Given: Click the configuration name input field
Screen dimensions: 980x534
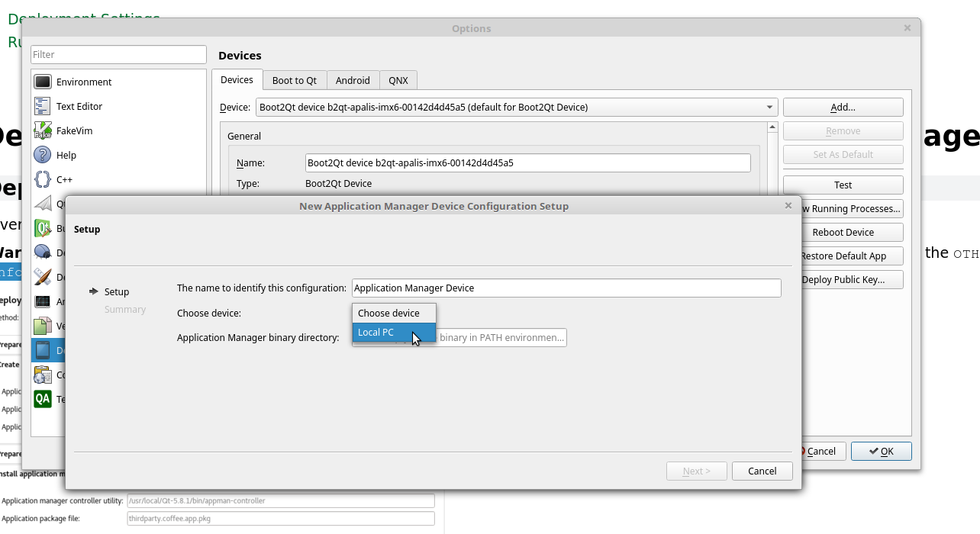Looking at the screenshot, I should (566, 288).
